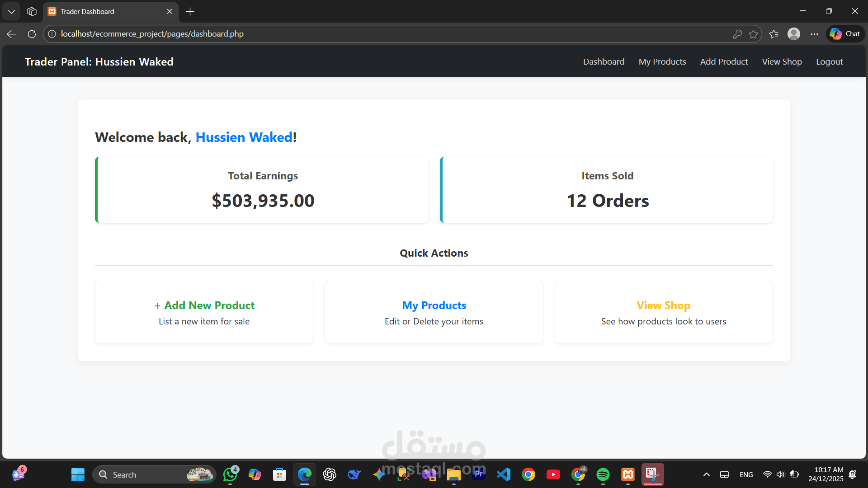Image resolution: width=868 pixels, height=488 pixels.
Task: Open the browser profile avatar
Action: (x=794, y=34)
